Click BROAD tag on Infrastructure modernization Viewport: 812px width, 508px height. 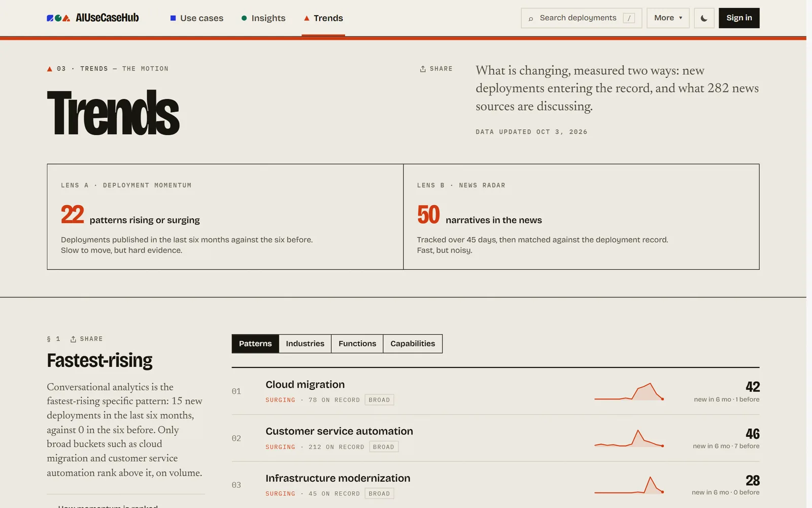point(379,493)
